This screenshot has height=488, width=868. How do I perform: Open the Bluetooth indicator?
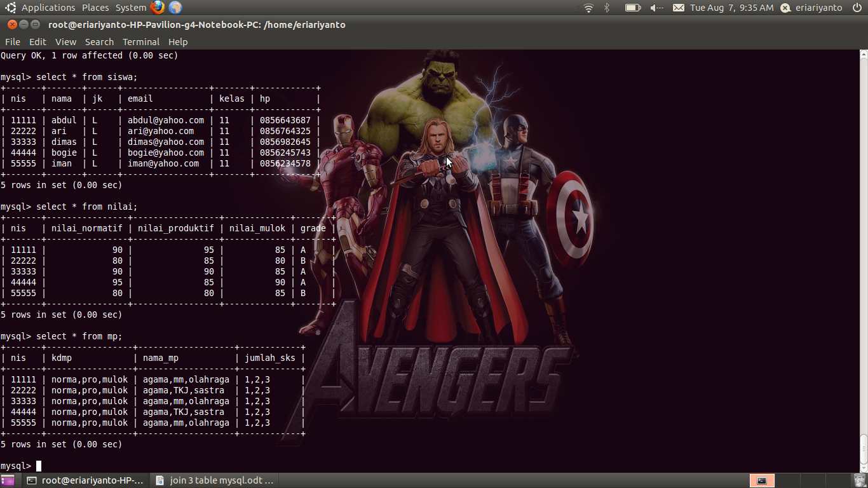click(x=606, y=8)
